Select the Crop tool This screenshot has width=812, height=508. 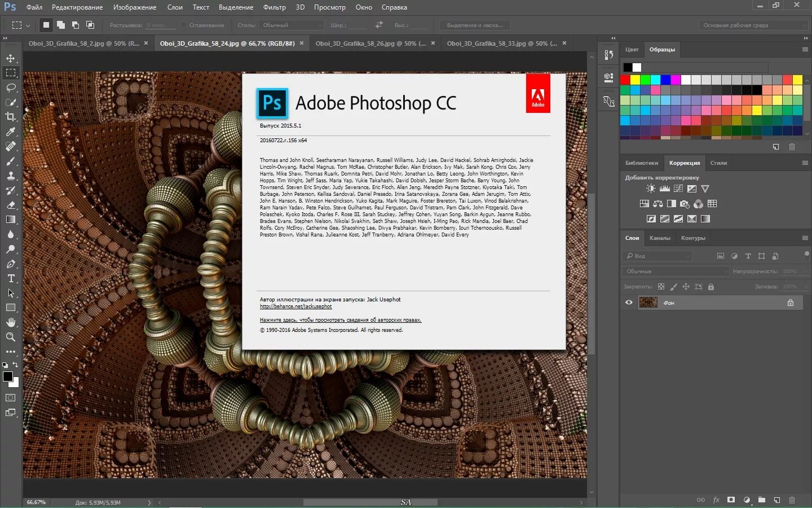coord(11,117)
